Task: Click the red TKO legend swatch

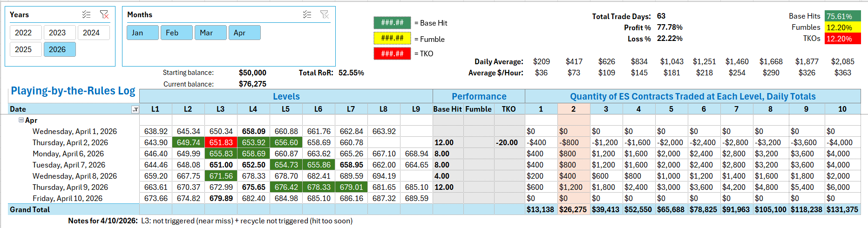Action: (392, 54)
